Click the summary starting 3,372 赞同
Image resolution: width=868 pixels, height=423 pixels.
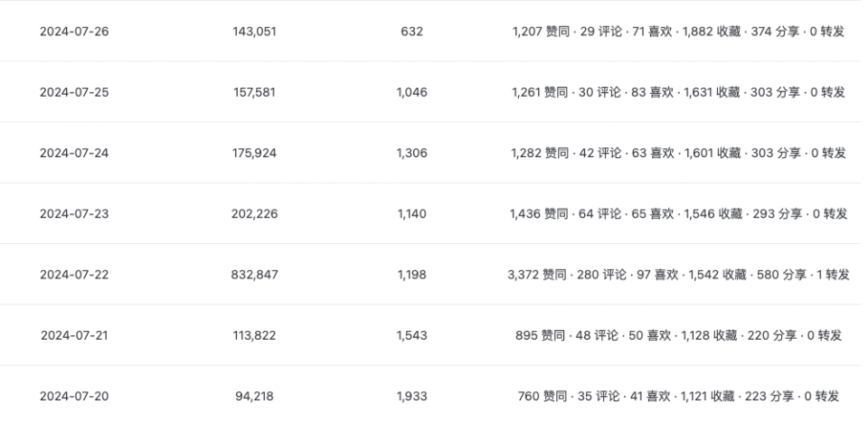click(678, 275)
